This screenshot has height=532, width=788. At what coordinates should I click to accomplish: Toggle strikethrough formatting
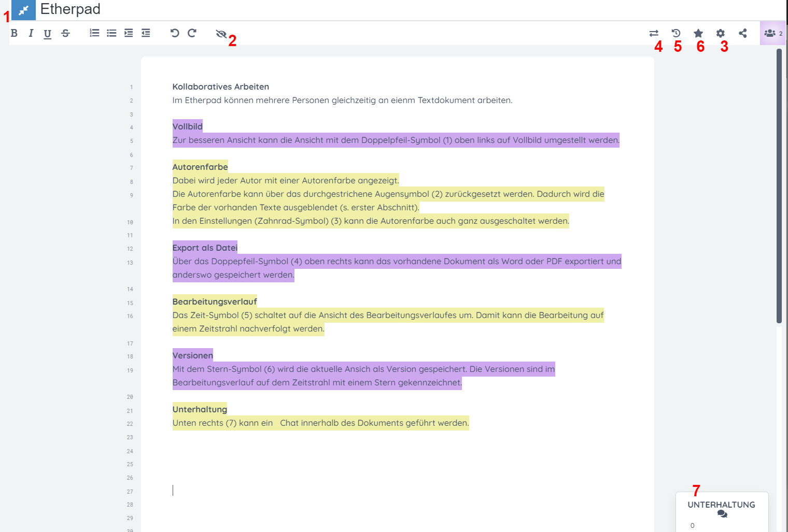tap(65, 33)
